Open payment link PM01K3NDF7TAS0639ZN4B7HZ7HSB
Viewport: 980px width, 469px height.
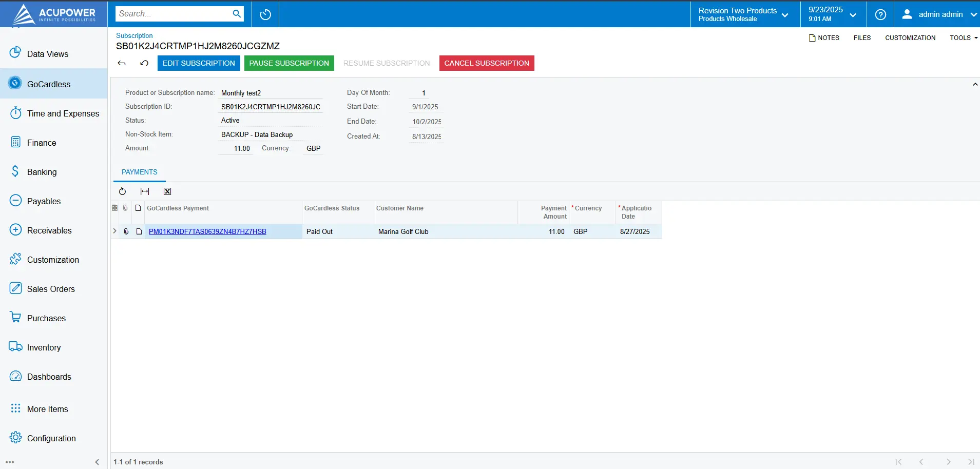pyautogui.click(x=207, y=231)
